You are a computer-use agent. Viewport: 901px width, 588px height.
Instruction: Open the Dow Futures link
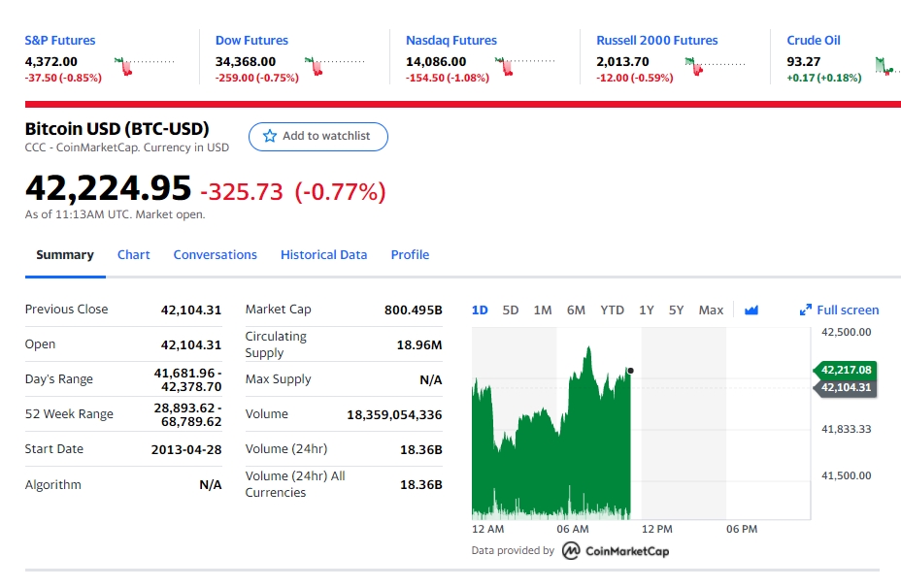click(251, 40)
